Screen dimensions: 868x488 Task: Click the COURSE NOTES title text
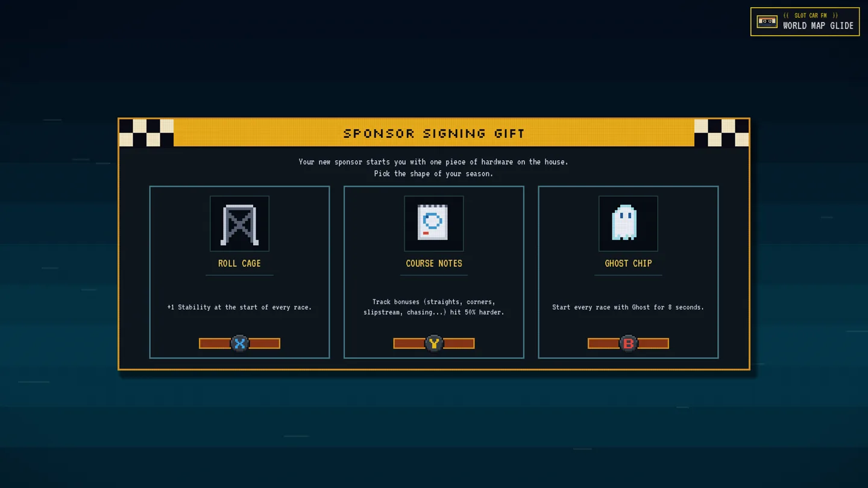pos(434,263)
